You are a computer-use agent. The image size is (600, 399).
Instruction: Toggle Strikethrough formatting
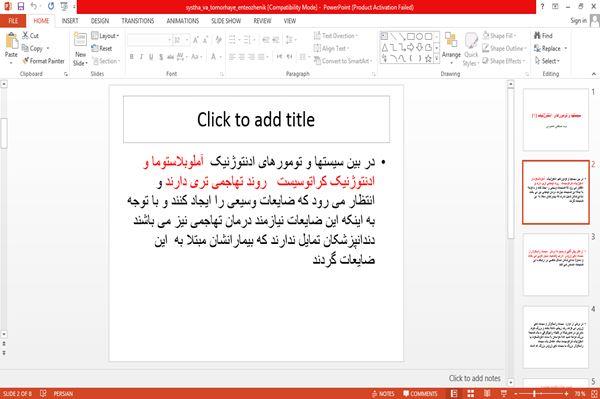coord(170,57)
